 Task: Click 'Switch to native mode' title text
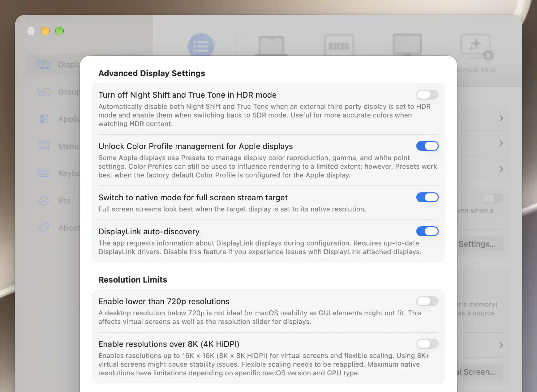pyautogui.click(x=193, y=198)
